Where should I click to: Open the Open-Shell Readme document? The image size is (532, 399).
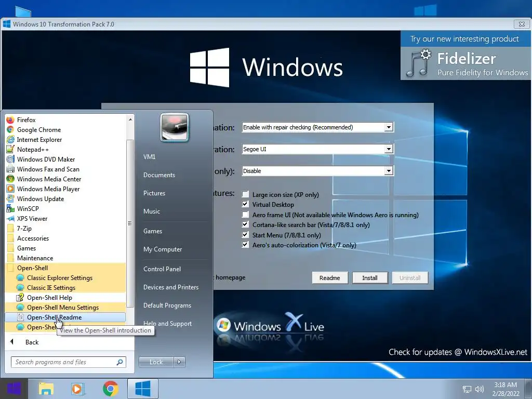tap(65, 317)
